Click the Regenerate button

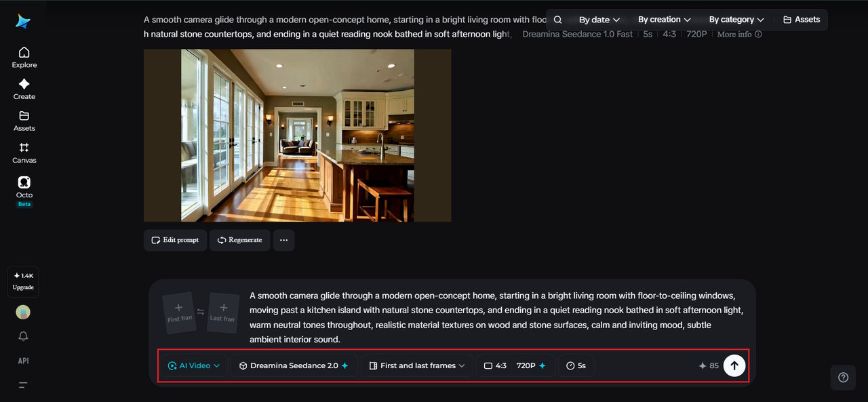coord(239,240)
